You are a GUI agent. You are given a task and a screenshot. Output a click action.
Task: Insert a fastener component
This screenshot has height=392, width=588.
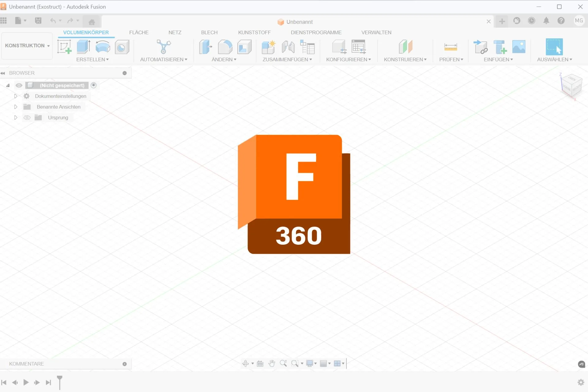[x=500, y=47]
